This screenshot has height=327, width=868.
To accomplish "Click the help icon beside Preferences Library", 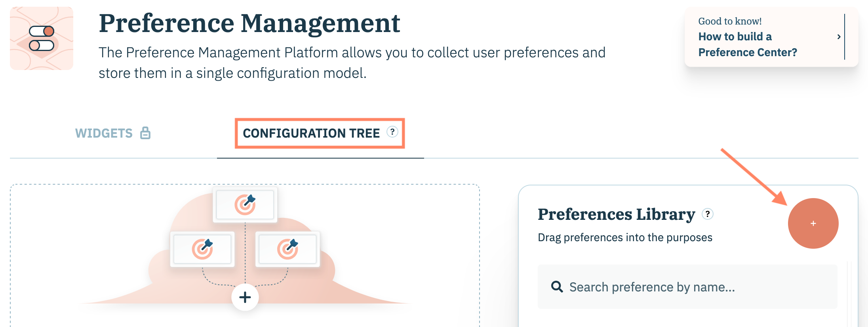I will (x=708, y=214).
